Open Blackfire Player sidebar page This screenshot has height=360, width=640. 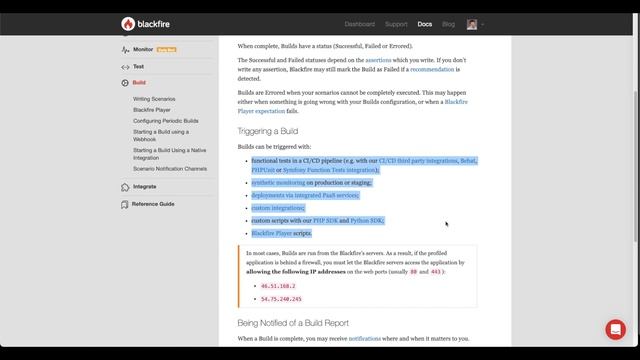(x=151, y=110)
